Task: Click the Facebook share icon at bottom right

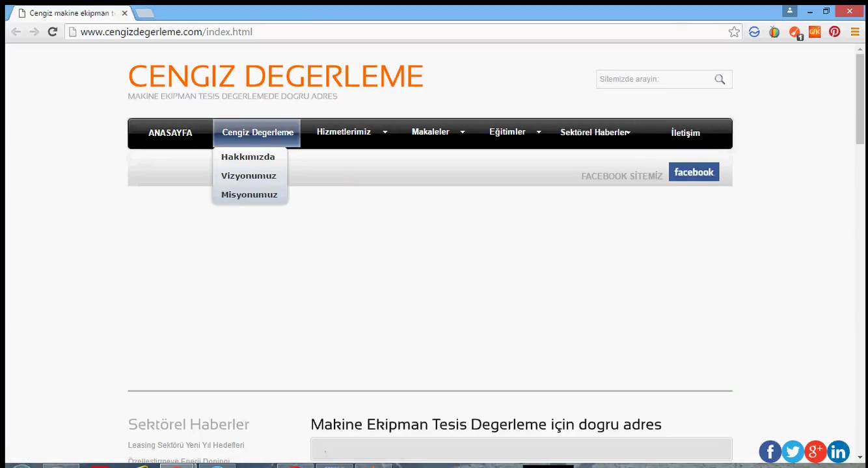Action: click(x=770, y=451)
